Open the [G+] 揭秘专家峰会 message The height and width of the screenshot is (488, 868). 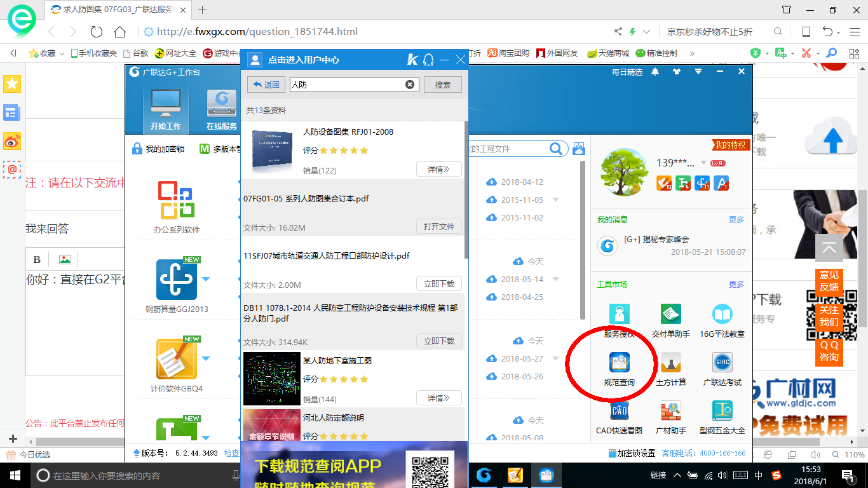[x=656, y=240]
